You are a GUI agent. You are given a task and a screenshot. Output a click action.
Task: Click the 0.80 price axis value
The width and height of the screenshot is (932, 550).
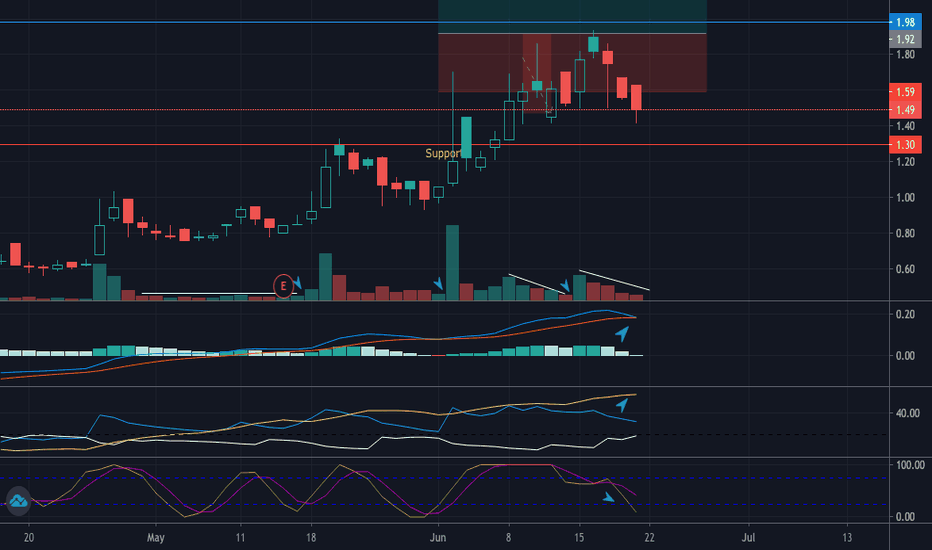click(x=905, y=233)
